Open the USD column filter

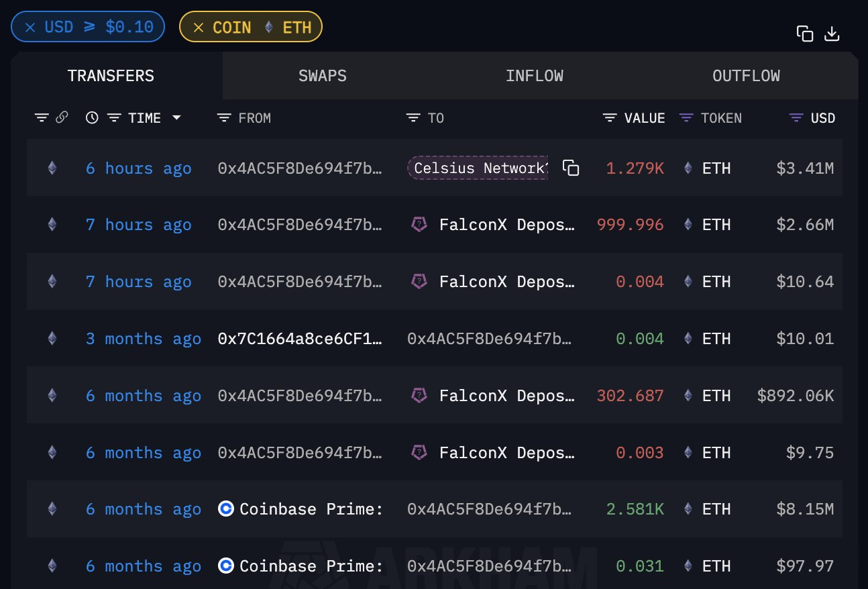point(796,118)
